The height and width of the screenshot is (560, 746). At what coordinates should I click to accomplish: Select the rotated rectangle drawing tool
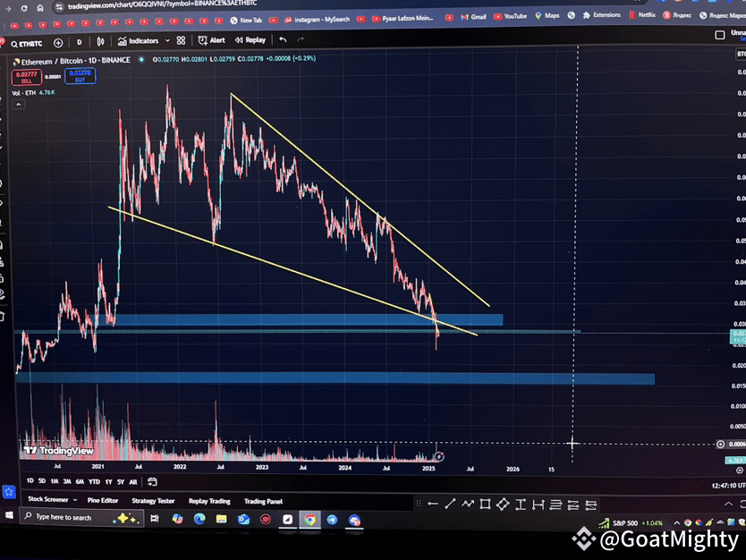503,504
